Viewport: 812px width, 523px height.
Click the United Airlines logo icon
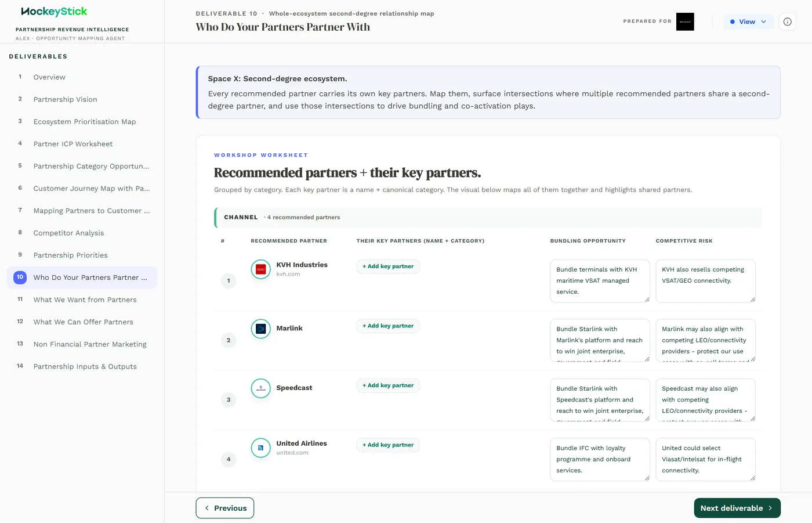tap(261, 448)
